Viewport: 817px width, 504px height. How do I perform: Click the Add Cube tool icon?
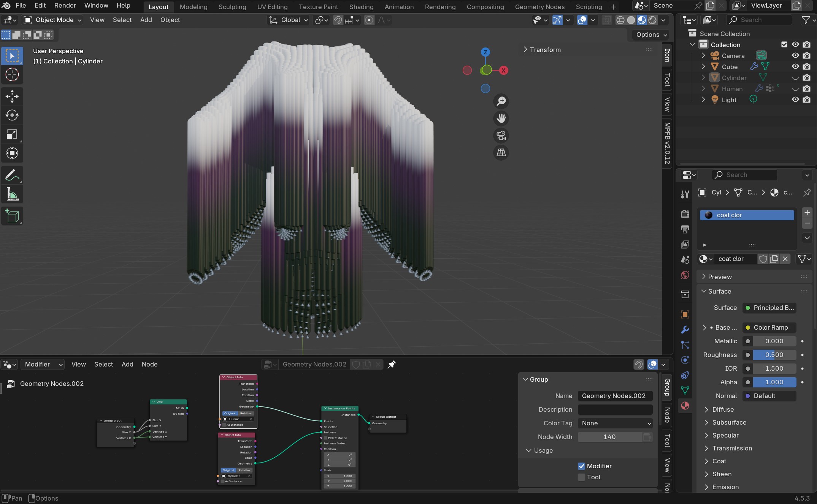pyautogui.click(x=12, y=216)
